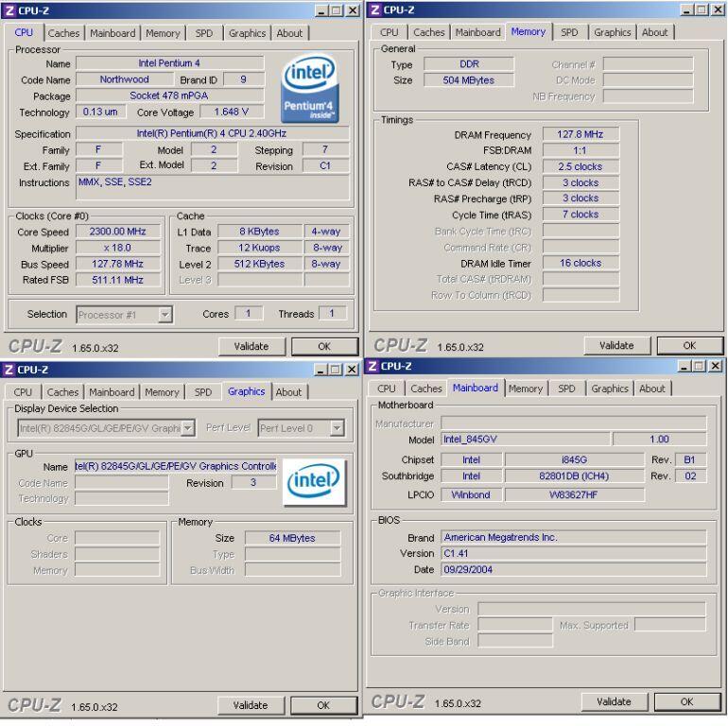
Task: Click the Intel Pentium 4 logo in the CPU window
Action: click(310, 88)
